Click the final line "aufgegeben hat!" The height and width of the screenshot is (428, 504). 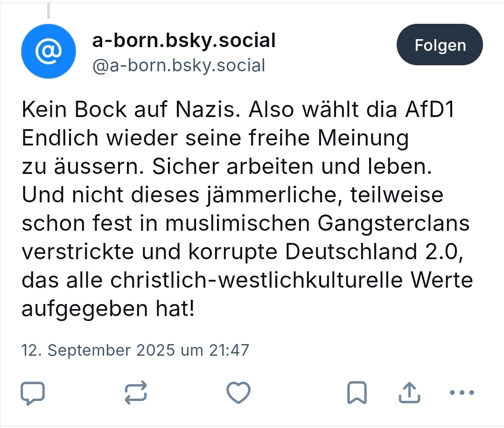(x=108, y=309)
